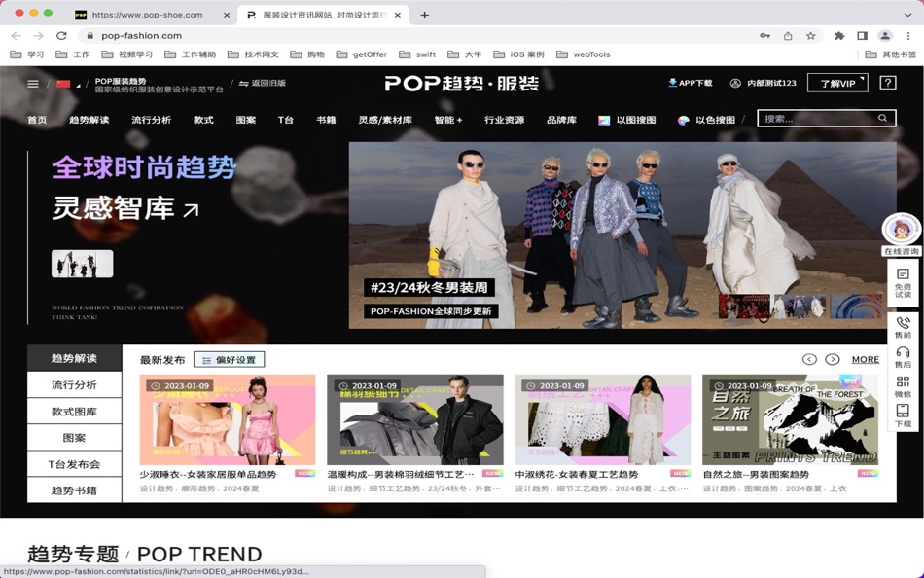
Task: Open 行业资源 navigation item
Action: tap(505, 120)
